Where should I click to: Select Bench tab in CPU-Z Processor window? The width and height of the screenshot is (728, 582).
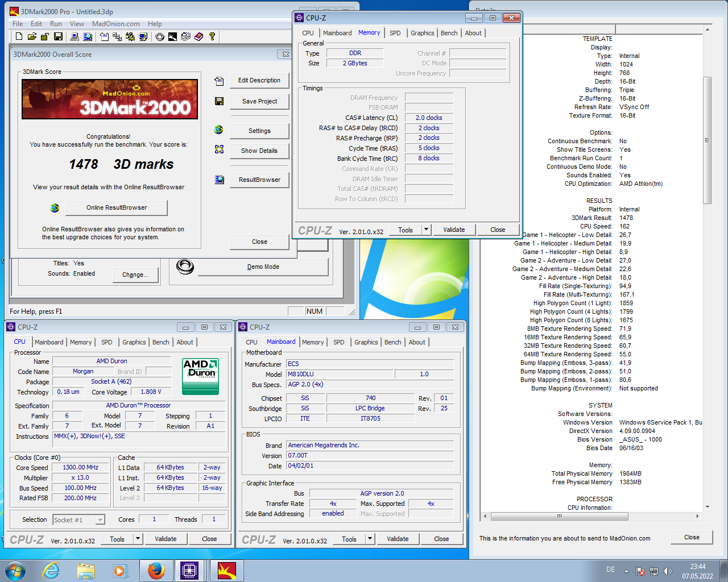click(161, 342)
